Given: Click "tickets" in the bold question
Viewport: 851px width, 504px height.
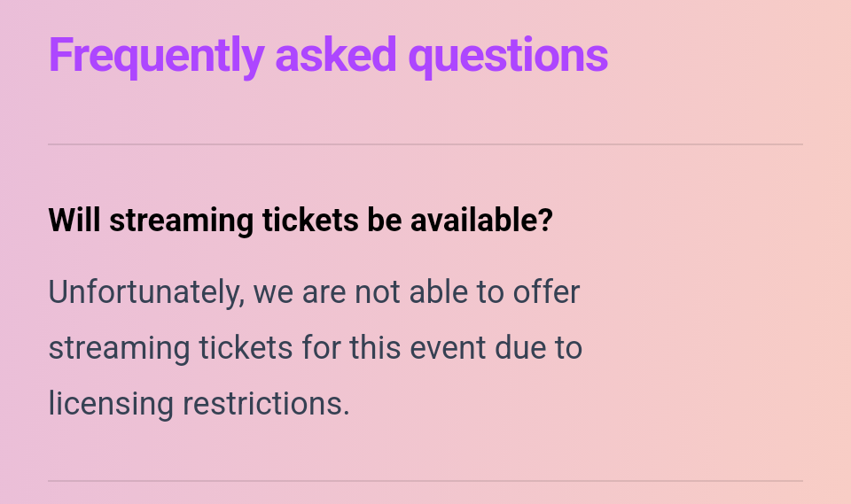Looking at the screenshot, I should [x=302, y=221].
